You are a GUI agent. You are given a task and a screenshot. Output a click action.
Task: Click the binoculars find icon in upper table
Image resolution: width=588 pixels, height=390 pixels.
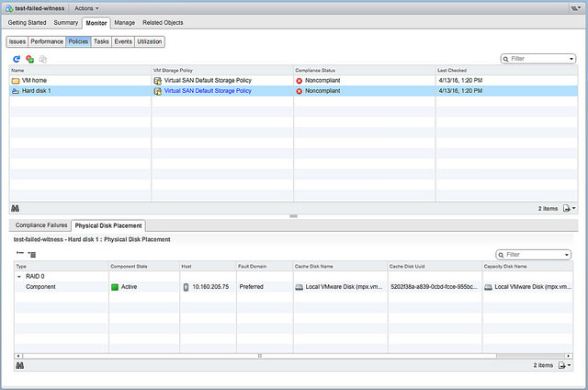pos(17,208)
